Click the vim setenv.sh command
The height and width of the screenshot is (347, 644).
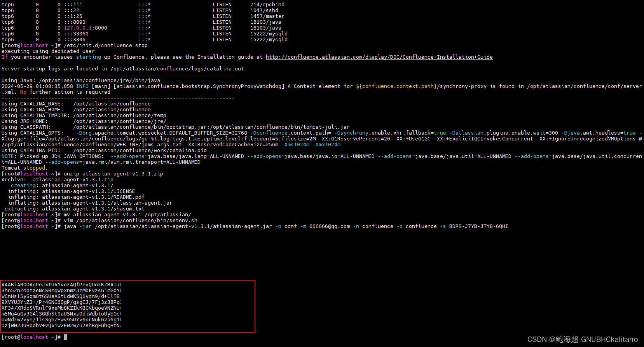pos(131,221)
